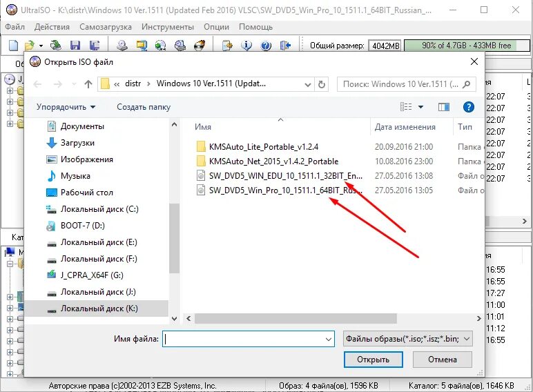Click the 4042MB total size box

pyautogui.click(x=385, y=46)
